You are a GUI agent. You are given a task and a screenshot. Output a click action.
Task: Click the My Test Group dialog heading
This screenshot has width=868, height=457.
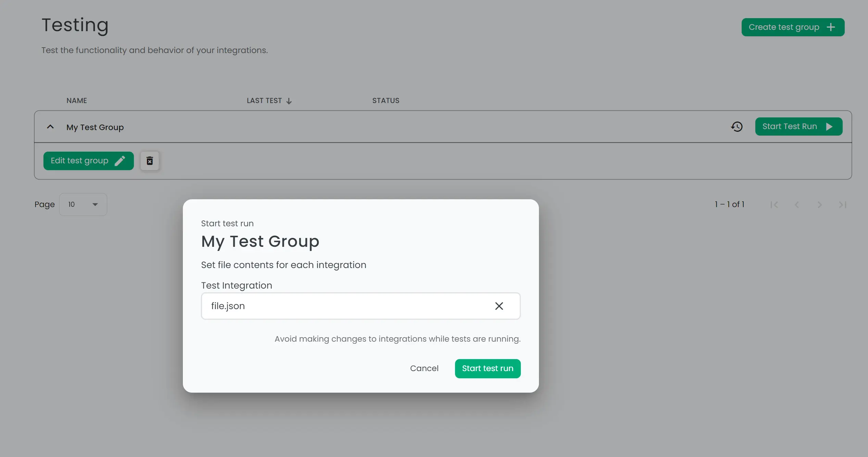coord(260,241)
